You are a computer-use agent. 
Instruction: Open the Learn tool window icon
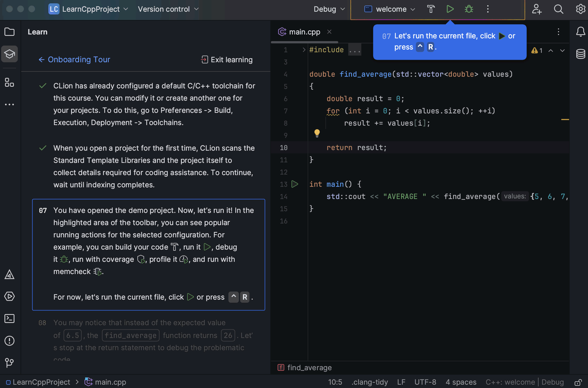tap(9, 54)
